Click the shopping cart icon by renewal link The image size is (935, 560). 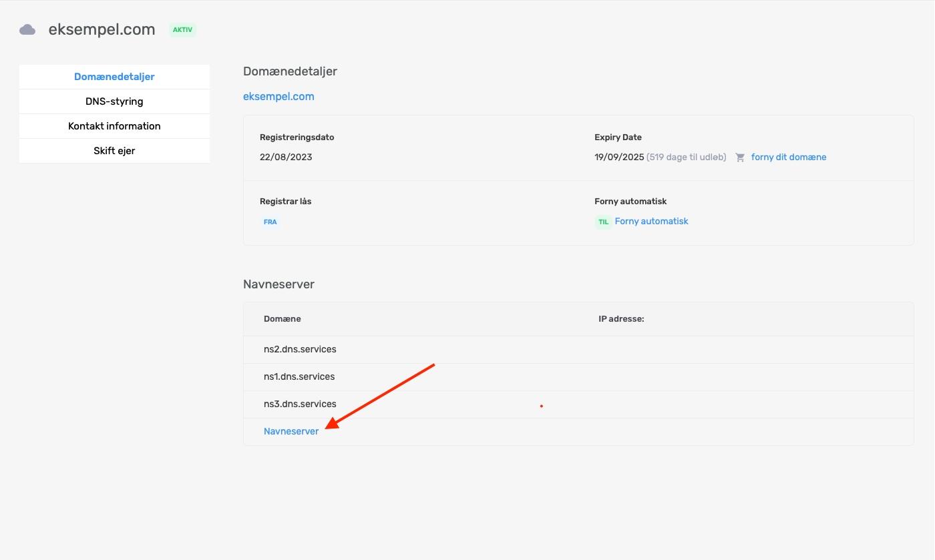point(740,158)
